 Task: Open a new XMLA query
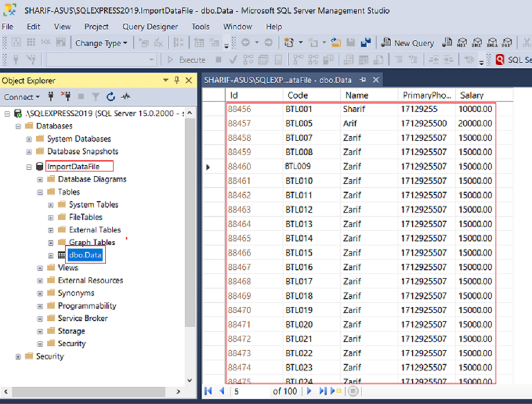[492, 43]
